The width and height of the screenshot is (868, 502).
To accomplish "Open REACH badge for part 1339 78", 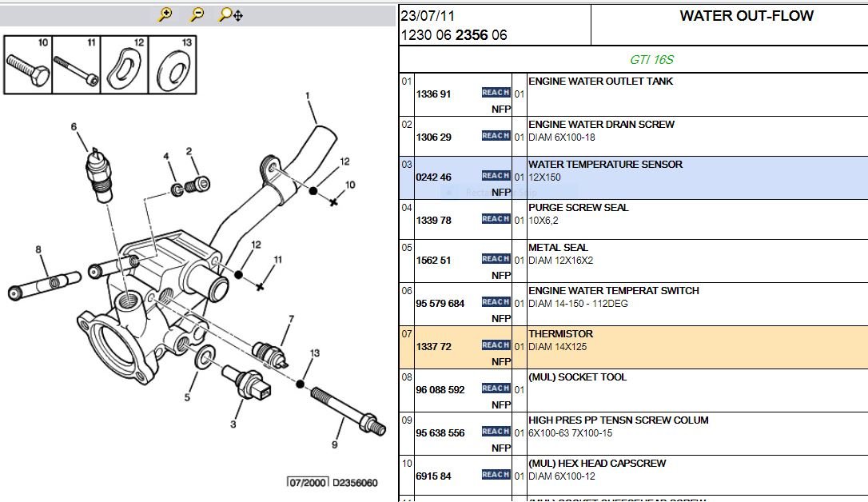I will (496, 218).
